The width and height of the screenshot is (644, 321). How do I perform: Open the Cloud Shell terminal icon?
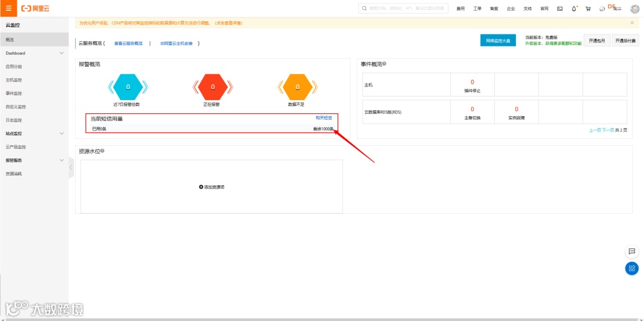coord(559,8)
